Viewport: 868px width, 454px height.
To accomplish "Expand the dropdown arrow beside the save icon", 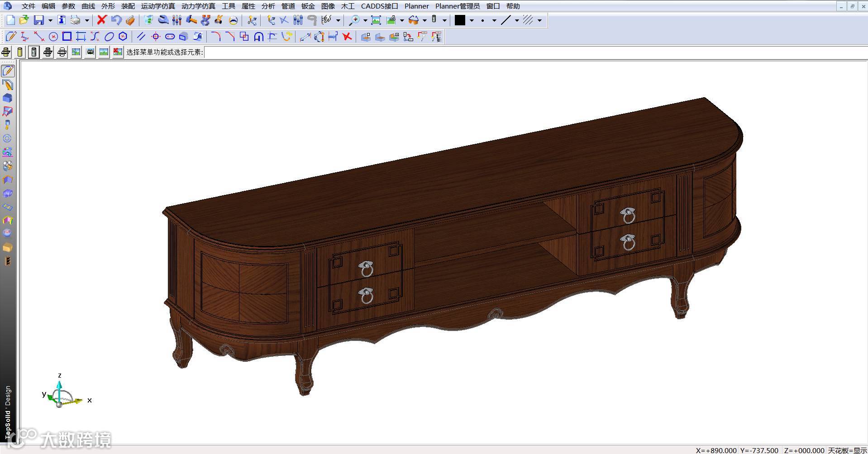I will (x=50, y=20).
